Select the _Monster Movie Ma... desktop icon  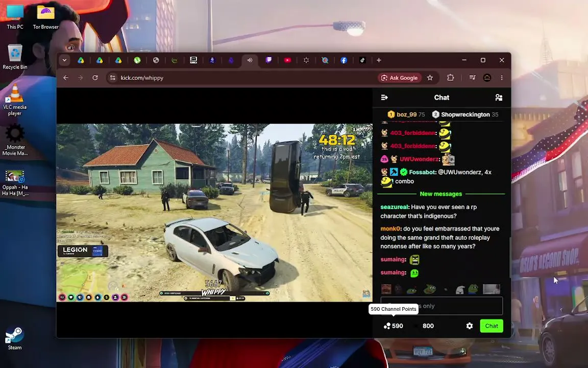tap(15, 140)
